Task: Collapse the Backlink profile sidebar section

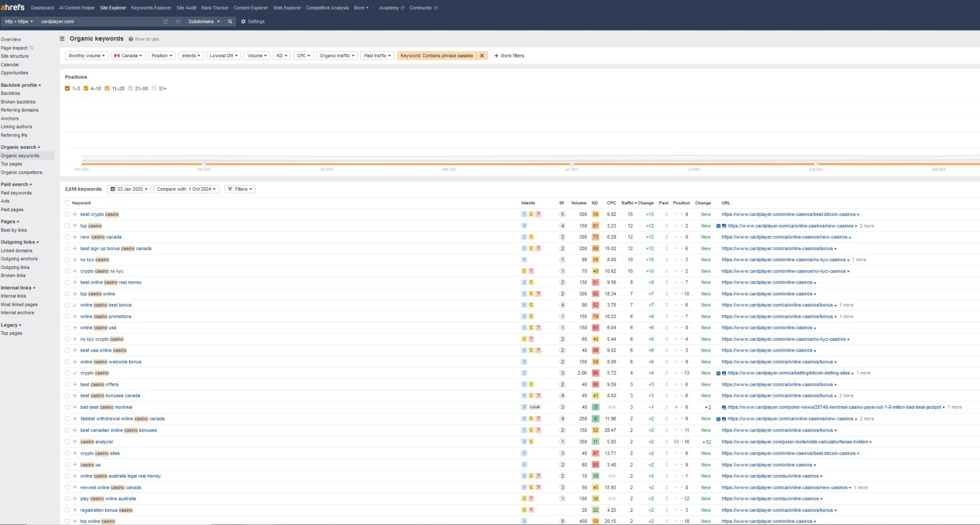Action: [20, 85]
